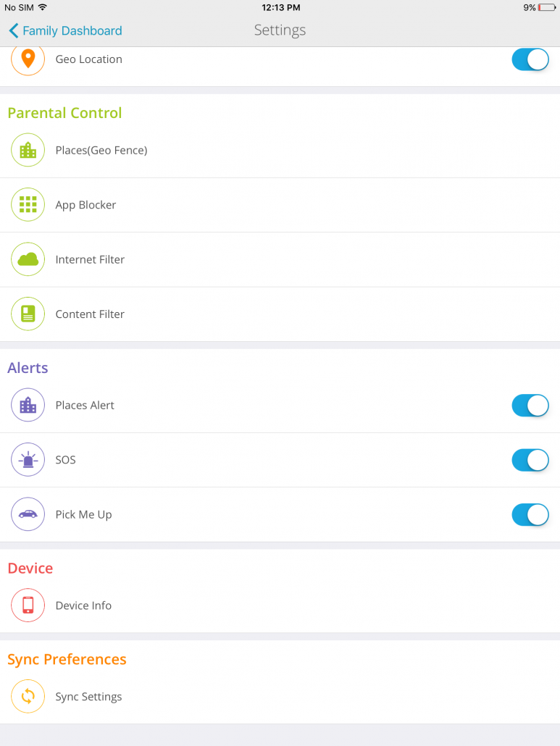This screenshot has width=560, height=746.
Task: Tap the back chevron arrow
Action: [13, 30]
